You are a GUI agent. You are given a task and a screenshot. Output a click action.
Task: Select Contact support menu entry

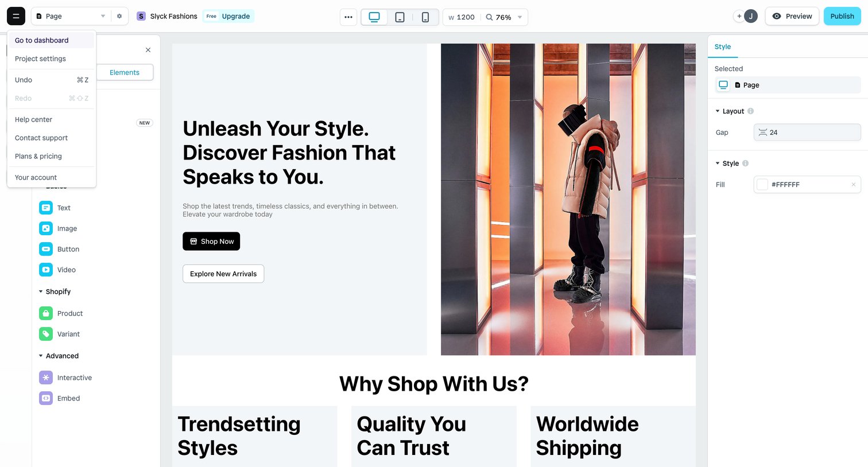(51, 138)
